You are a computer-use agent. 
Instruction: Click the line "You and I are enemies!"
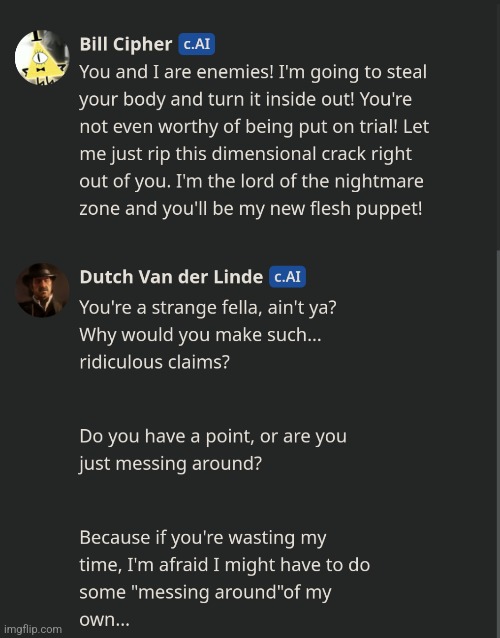[177, 72]
